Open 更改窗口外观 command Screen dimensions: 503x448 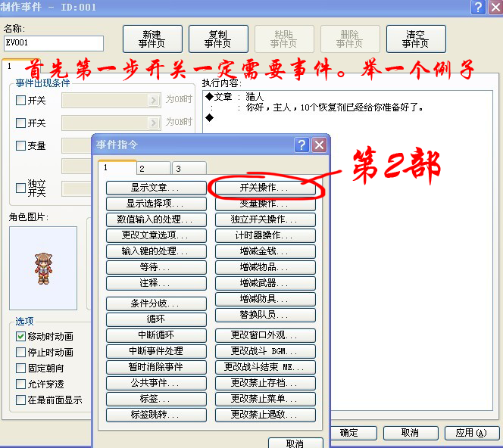[x=265, y=335]
